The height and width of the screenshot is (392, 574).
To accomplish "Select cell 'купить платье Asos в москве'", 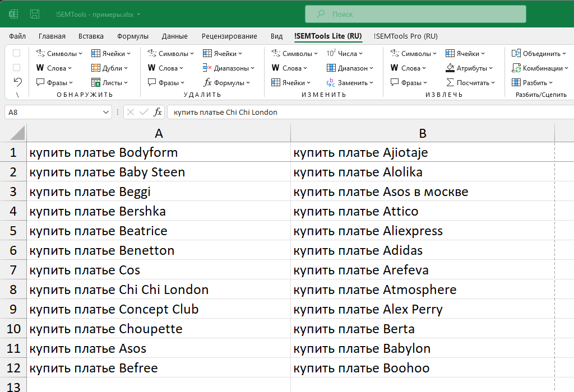I will (x=423, y=192).
